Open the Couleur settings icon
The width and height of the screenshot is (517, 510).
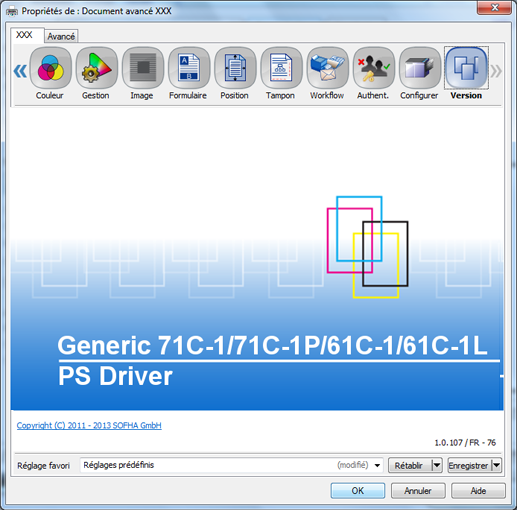point(50,68)
